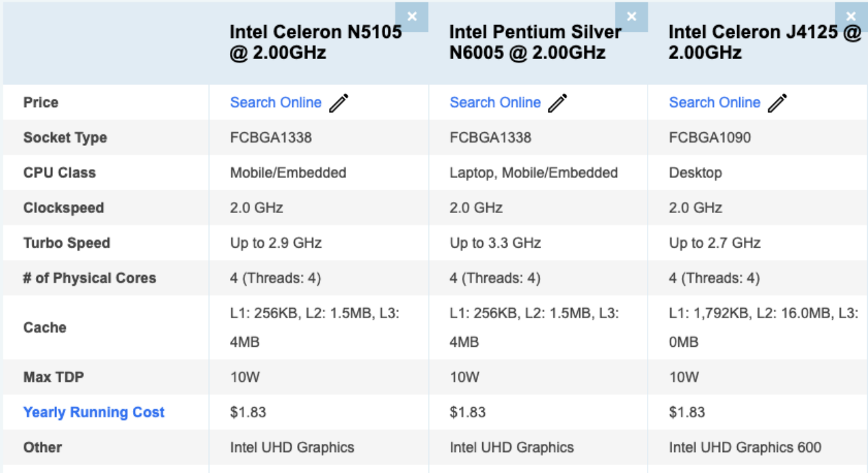Edit price with pencil icon for Celeron N5105
Screen dimensions: 868x473
pos(338,103)
